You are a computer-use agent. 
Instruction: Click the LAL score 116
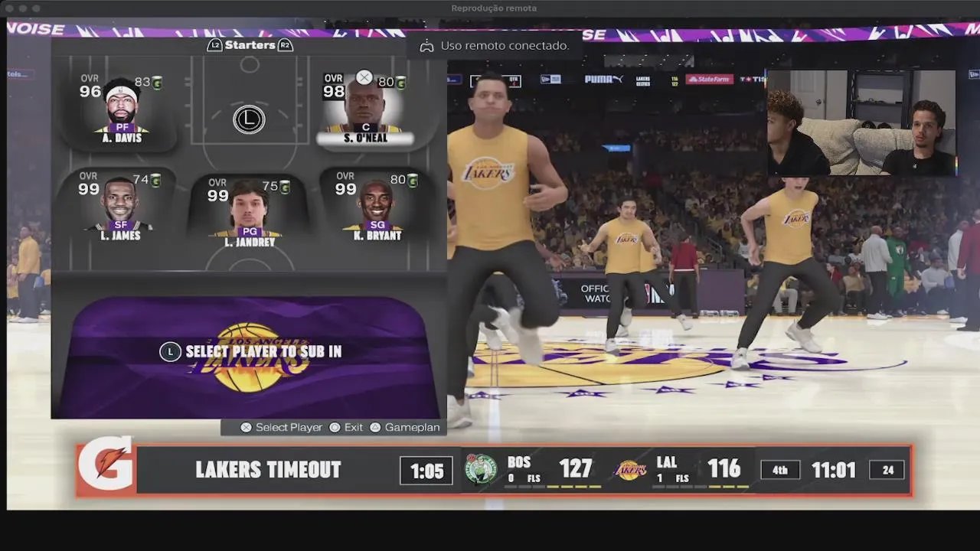click(724, 468)
